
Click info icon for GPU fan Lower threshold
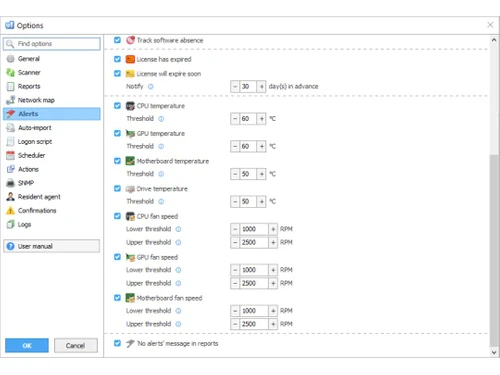tap(178, 270)
